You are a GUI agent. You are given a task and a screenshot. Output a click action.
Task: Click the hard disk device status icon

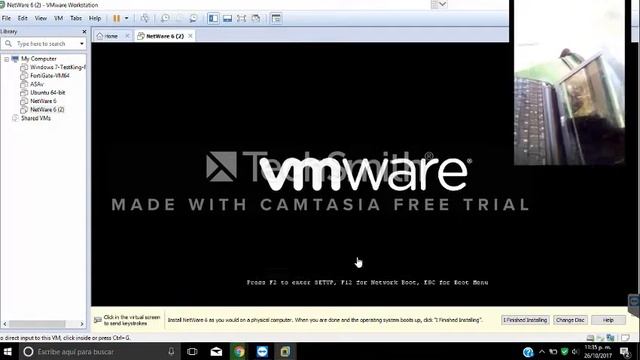590,338
